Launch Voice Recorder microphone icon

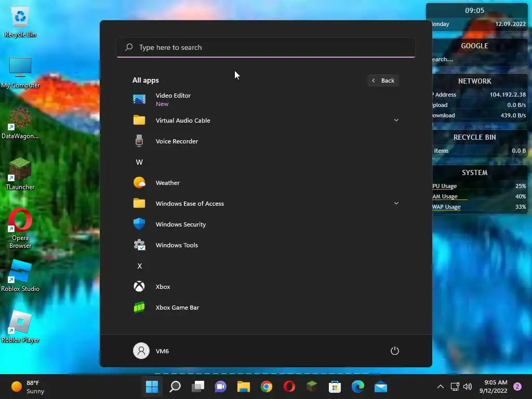(139, 141)
